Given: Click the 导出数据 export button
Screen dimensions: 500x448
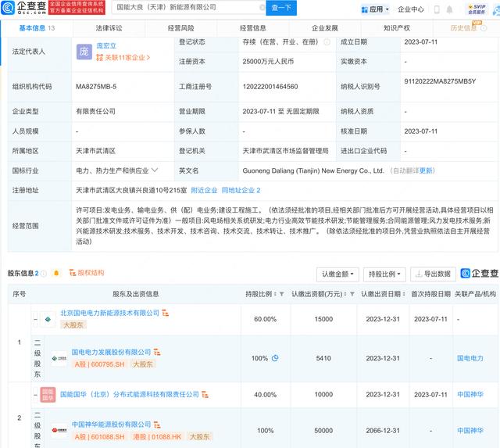Looking at the screenshot, I should click(431, 274).
